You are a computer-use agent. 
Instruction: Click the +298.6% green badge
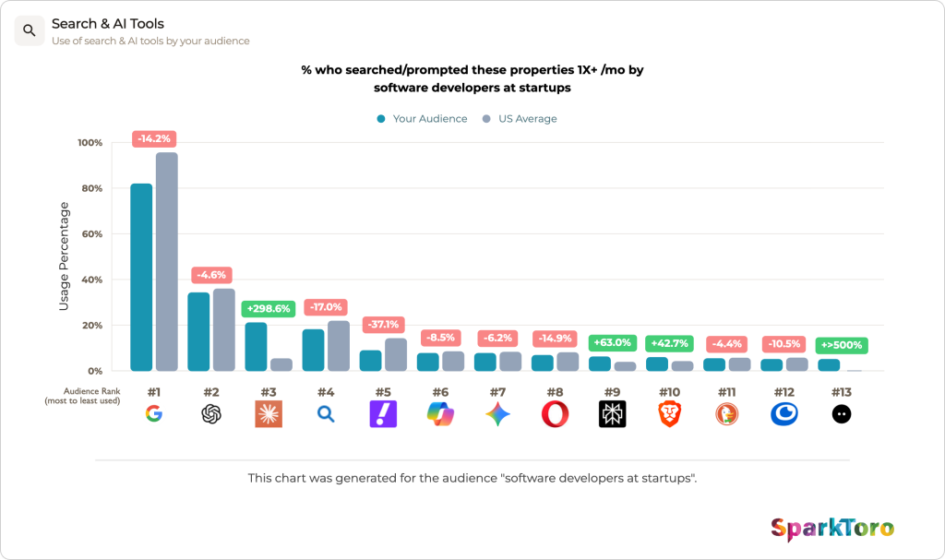pos(269,309)
